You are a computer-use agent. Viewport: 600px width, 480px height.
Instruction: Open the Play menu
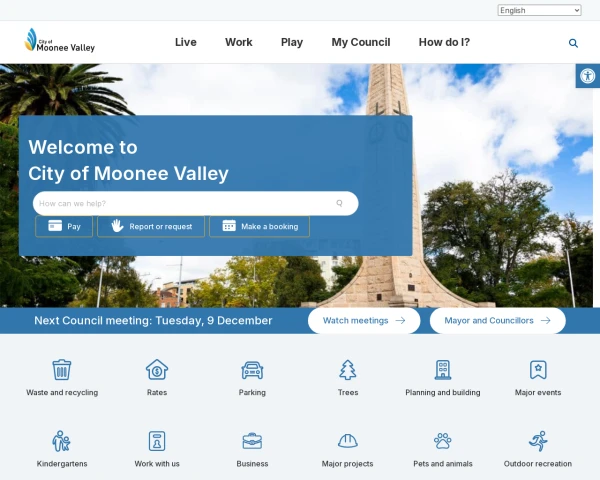292,42
